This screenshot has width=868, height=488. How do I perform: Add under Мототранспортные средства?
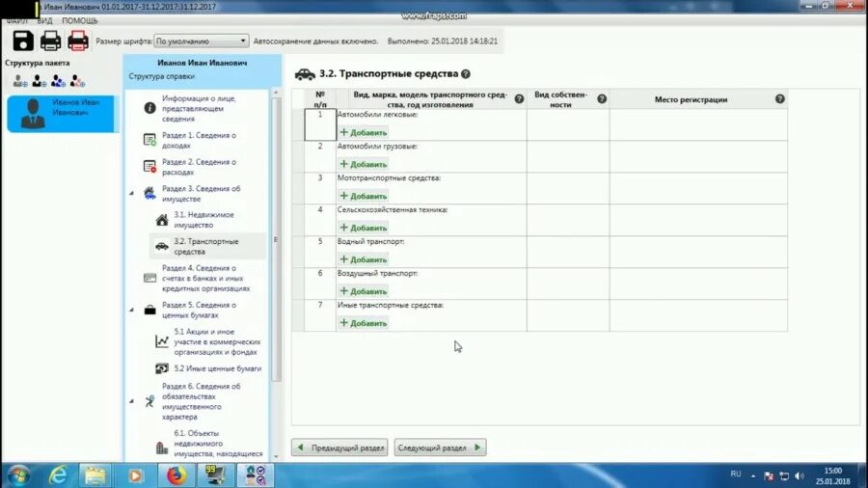point(364,196)
